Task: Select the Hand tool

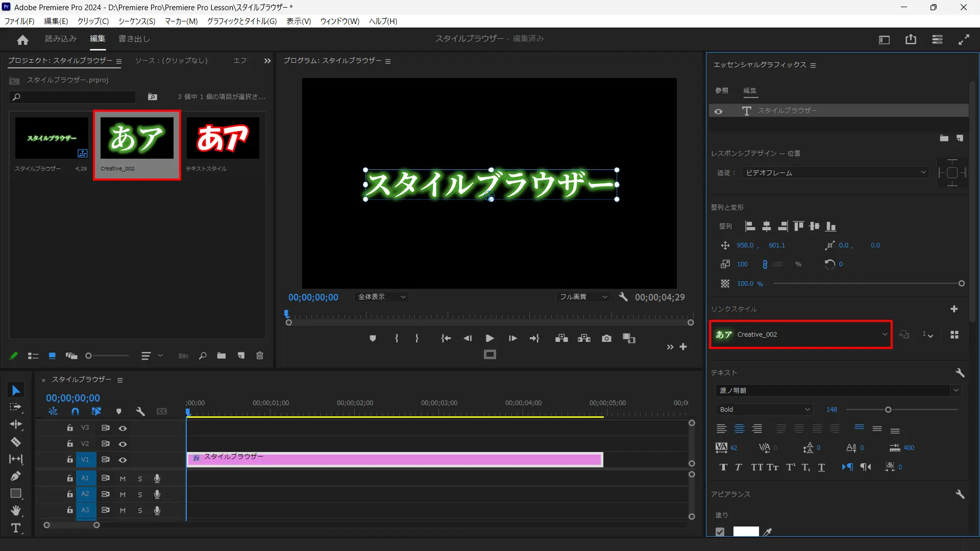Action: [16, 511]
